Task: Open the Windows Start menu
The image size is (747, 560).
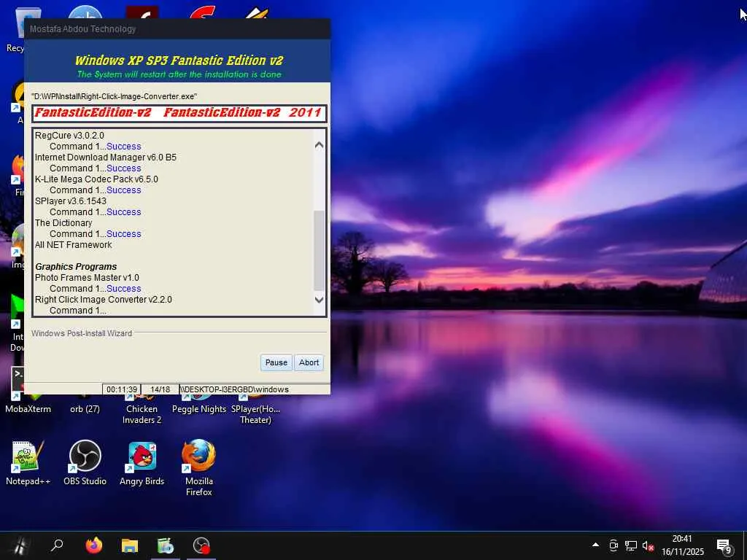Action: [x=20, y=545]
